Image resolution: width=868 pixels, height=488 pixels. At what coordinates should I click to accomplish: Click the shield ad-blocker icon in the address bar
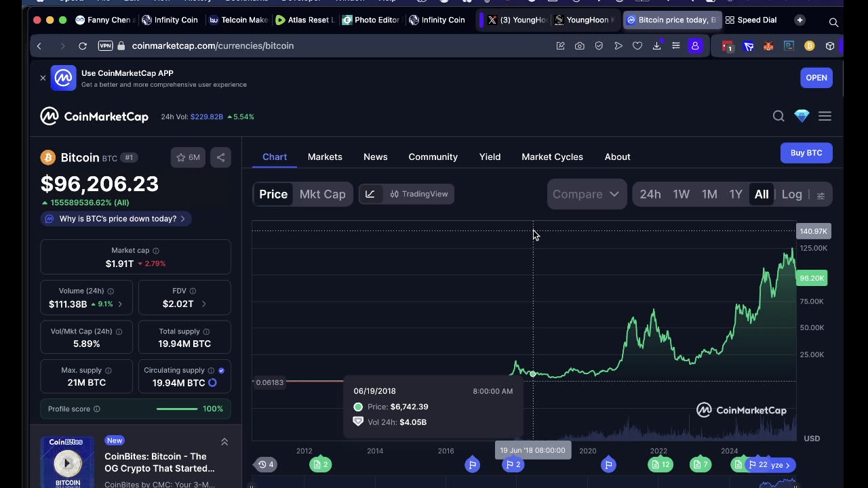(x=599, y=46)
